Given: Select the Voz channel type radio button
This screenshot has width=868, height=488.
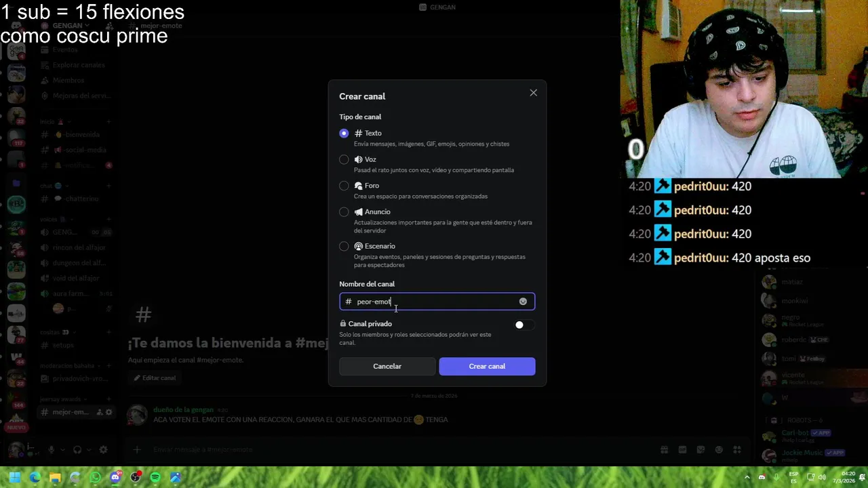Looking at the screenshot, I should coord(344,160).
